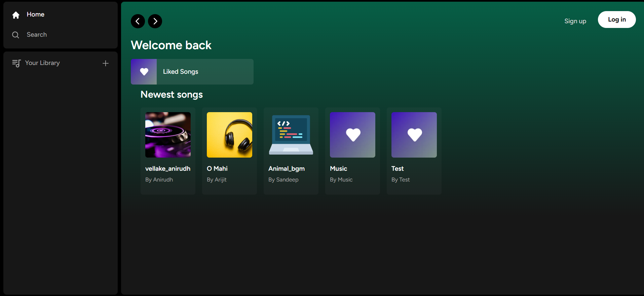This screenshot has height=296, width=644.
Task: Click song title O Mahi
Action: click(217, 169)
